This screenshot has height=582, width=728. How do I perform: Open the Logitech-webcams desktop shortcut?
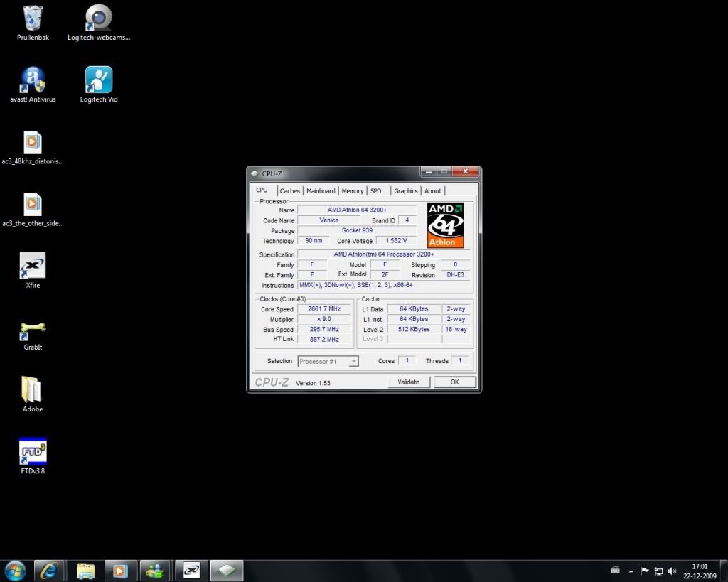pos(98,23)
